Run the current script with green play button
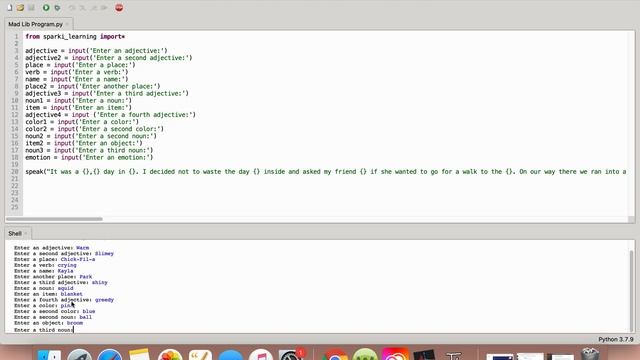640x360 pixels. pyautogui.click(x=46, y=8)
